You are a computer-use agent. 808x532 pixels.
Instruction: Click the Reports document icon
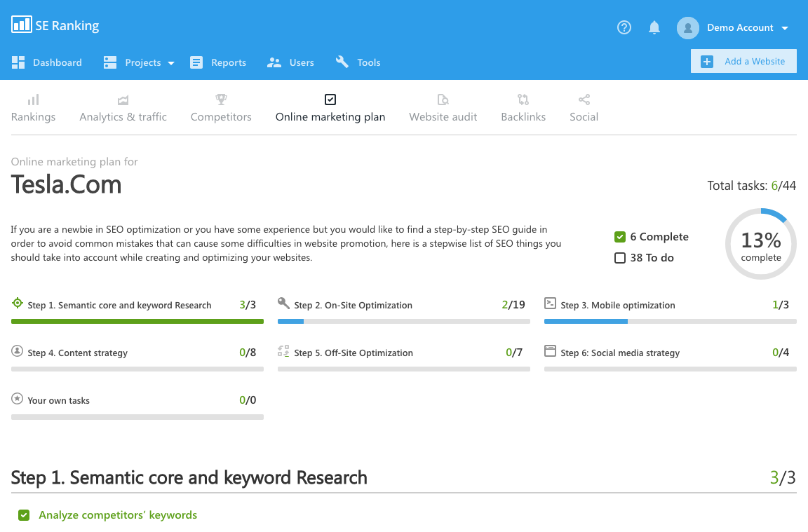click(196, 62)
